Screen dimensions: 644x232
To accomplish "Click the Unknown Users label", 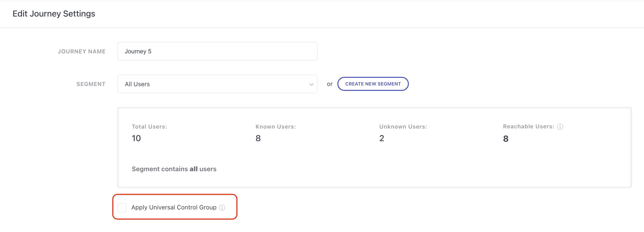I will (x=403, y=127).
